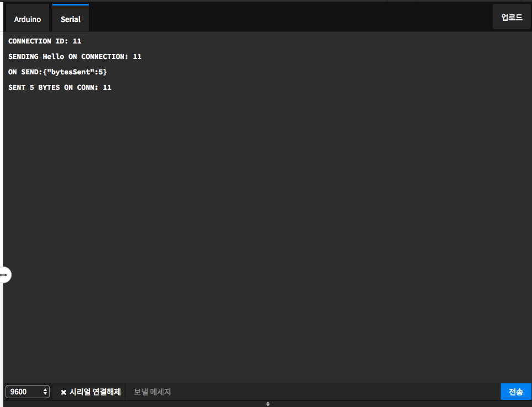Open the 9600 baud rate dropdown
532x407 pixels.
point(27,392)
